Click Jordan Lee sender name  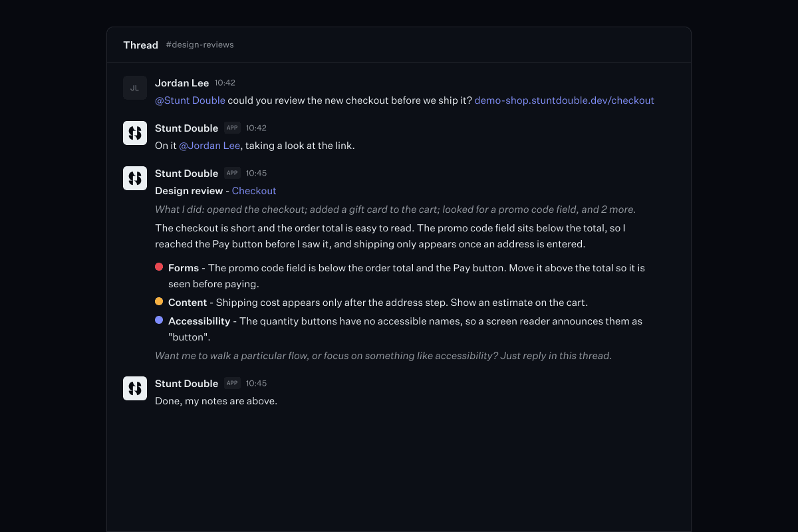(x=182, y=83)
